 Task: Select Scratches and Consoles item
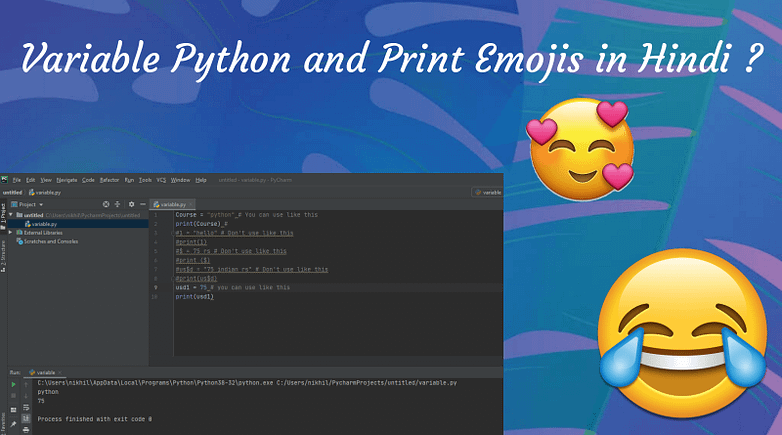[47, 241]
